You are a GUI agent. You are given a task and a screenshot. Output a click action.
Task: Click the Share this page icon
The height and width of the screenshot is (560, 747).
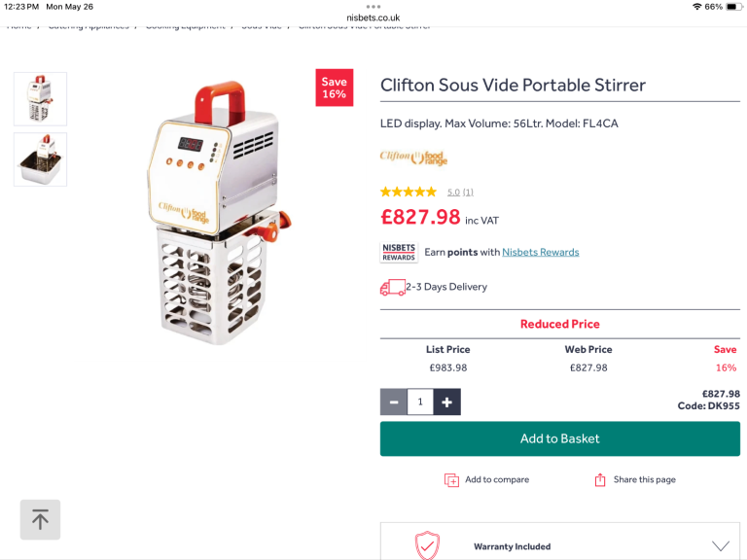pos(600,480)
